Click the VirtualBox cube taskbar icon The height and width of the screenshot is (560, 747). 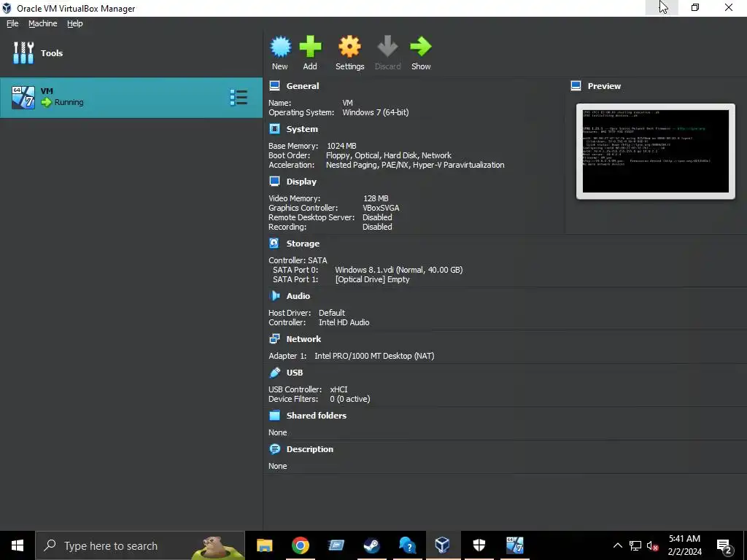click(443, 545)
